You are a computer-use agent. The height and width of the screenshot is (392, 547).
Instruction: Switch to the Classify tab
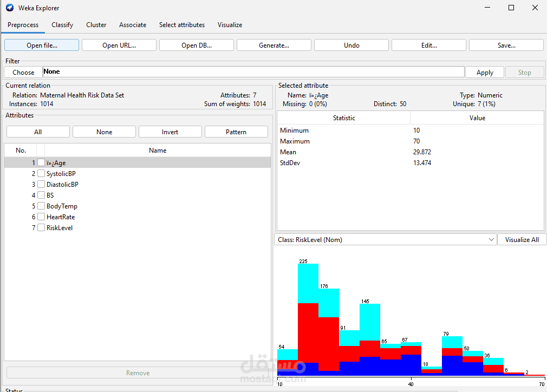(x=62, y=25)
